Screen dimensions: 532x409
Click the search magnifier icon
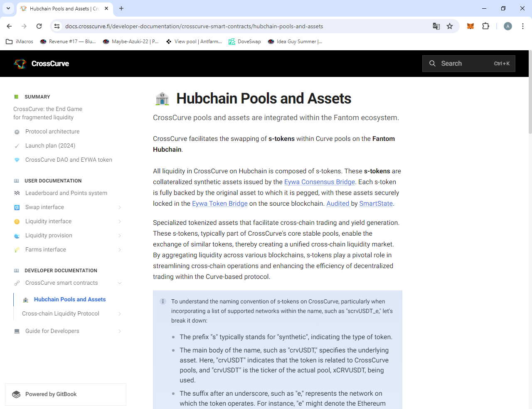[432, 64]
